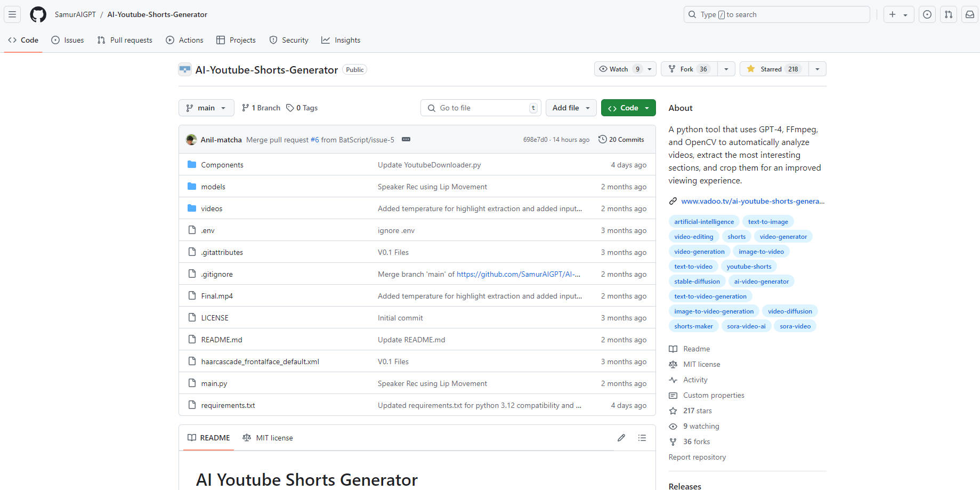The width and height of the screenshot is (980, 490).
Task: Edit the README with the pencil icon
Action: coord(621,438)
